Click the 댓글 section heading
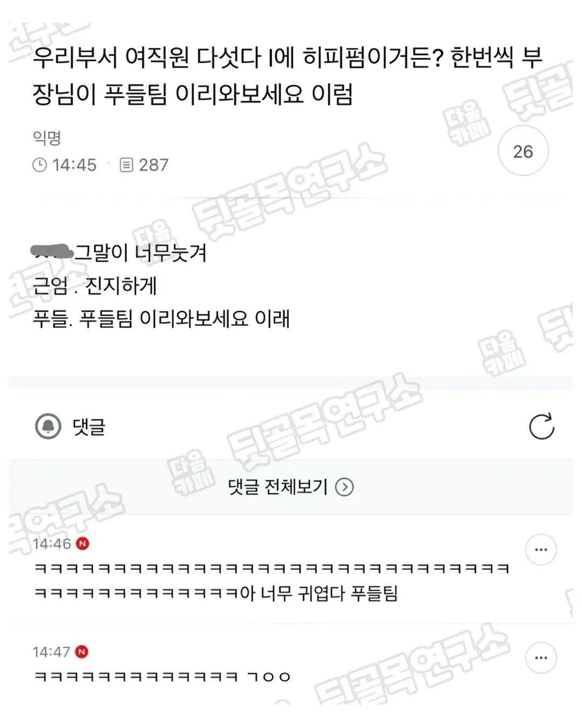This screenshot has height=728, width=582. click(89, 427)
